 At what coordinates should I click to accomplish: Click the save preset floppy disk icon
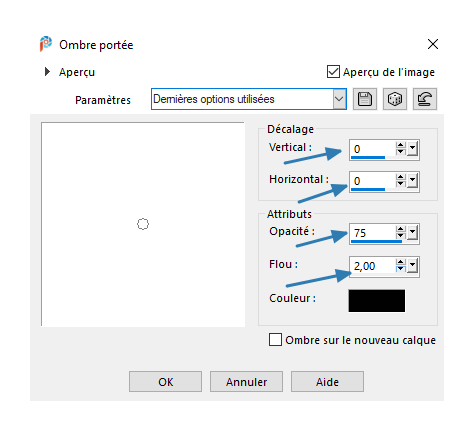[365, 99]
